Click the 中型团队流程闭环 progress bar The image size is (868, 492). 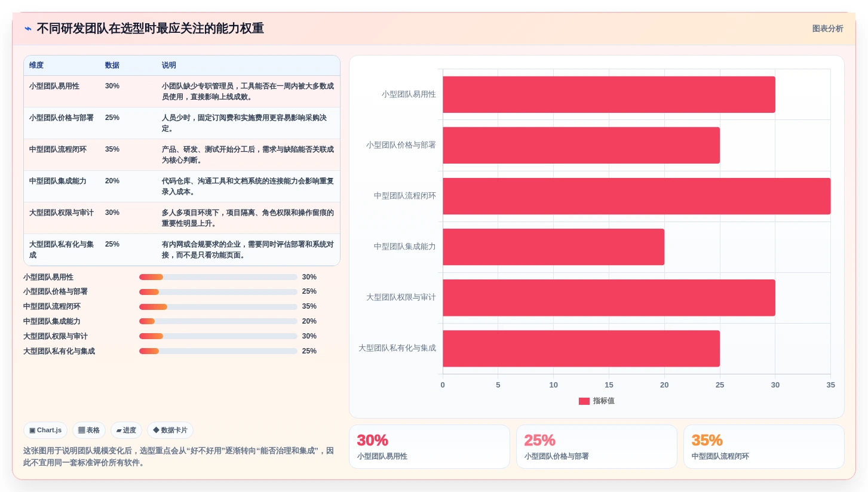click(218, 307)
